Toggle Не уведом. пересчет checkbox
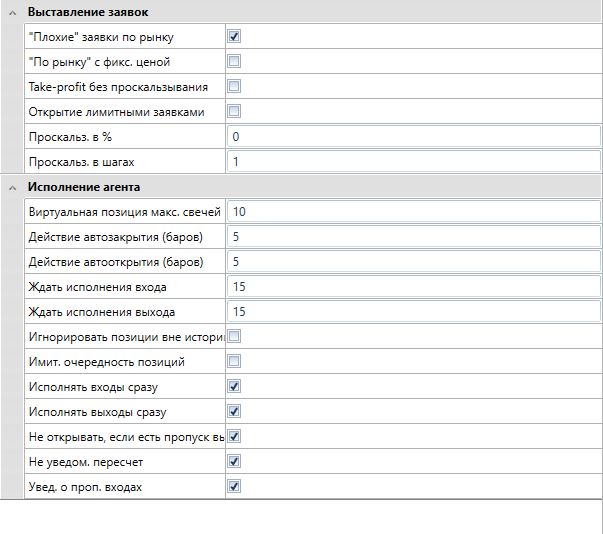Viewport: 603px width, 534px height. 234,462
